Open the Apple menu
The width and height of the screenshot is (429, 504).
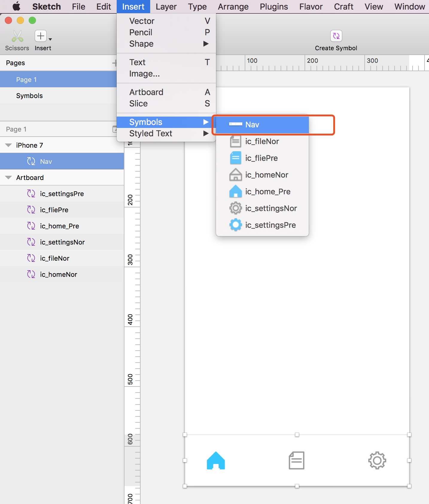coord(16,6)
